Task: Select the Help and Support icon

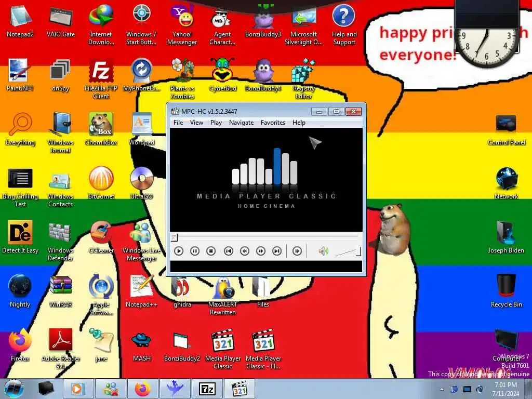Action: [x=344, y=24]
